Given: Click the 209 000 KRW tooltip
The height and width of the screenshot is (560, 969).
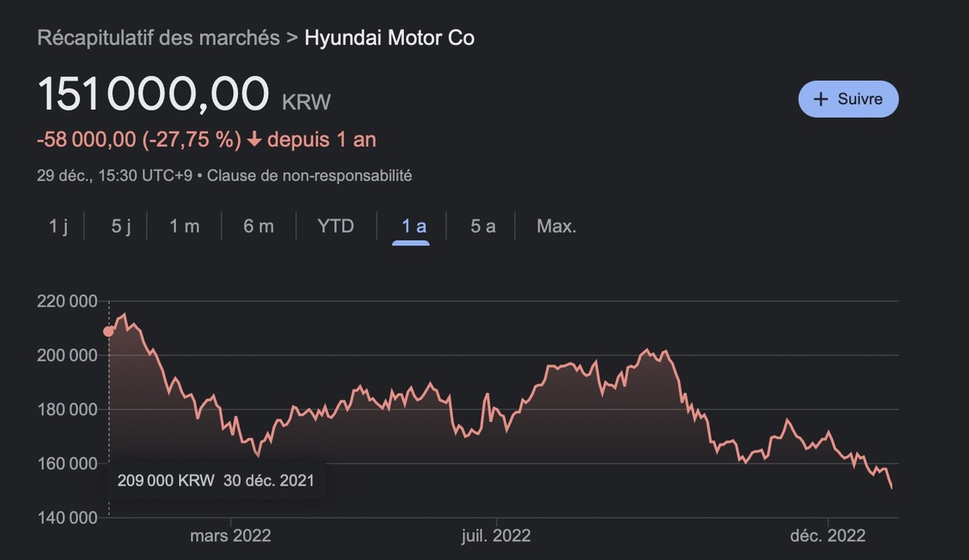Looking at the screenshot, I should click(216, 481).
